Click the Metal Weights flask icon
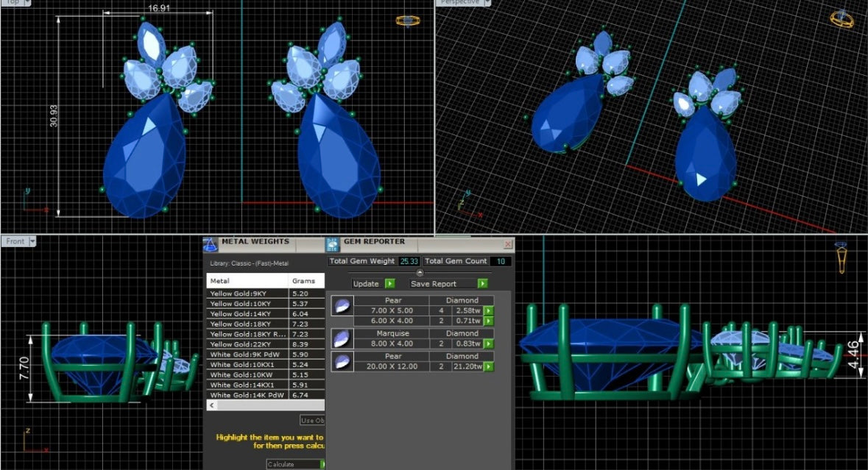Image resolution: width=868 pixels, height=470 pixels. click(x=211, y=245)
